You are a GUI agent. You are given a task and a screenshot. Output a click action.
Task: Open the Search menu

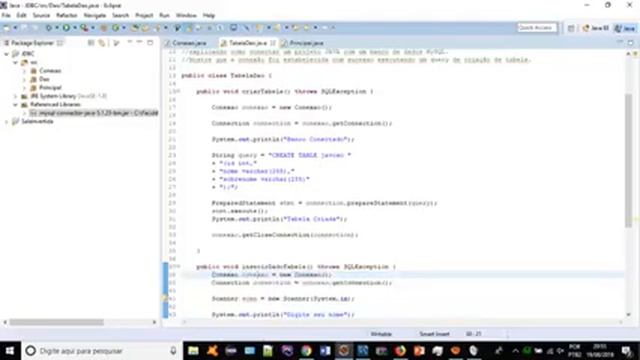pyautogui.click(x=120, y=16)
